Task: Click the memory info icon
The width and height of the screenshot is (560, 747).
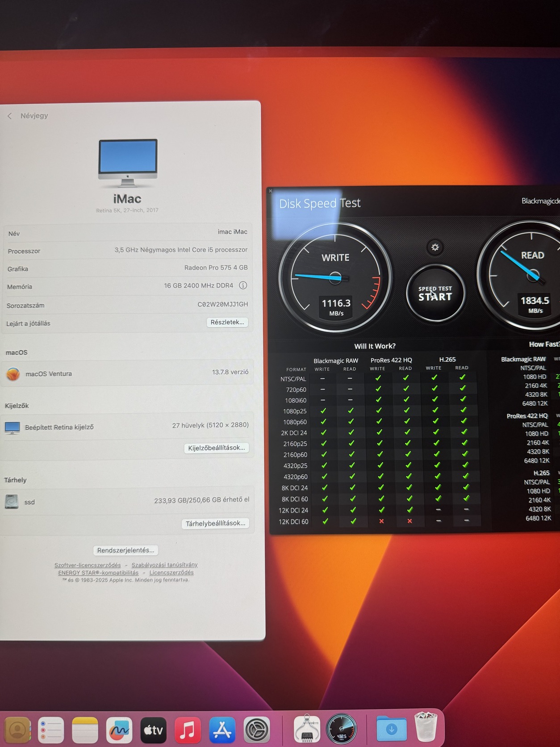Action: click(243, 285)
